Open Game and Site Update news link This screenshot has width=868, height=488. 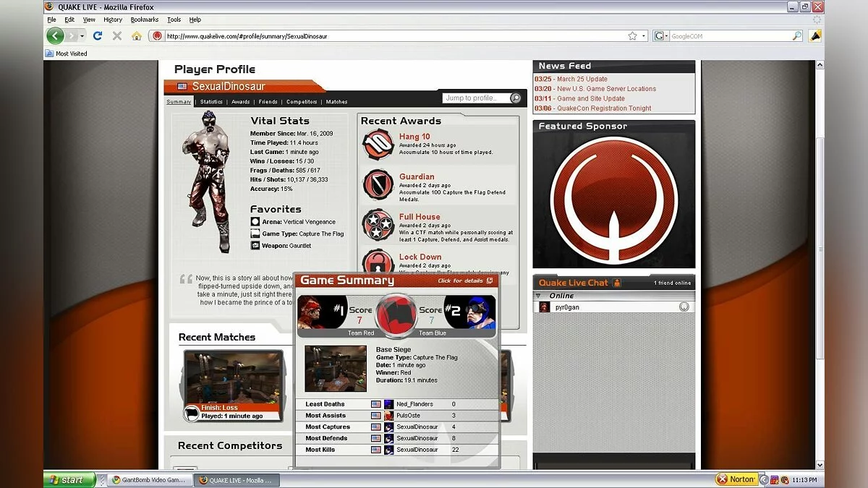(591, 98)
